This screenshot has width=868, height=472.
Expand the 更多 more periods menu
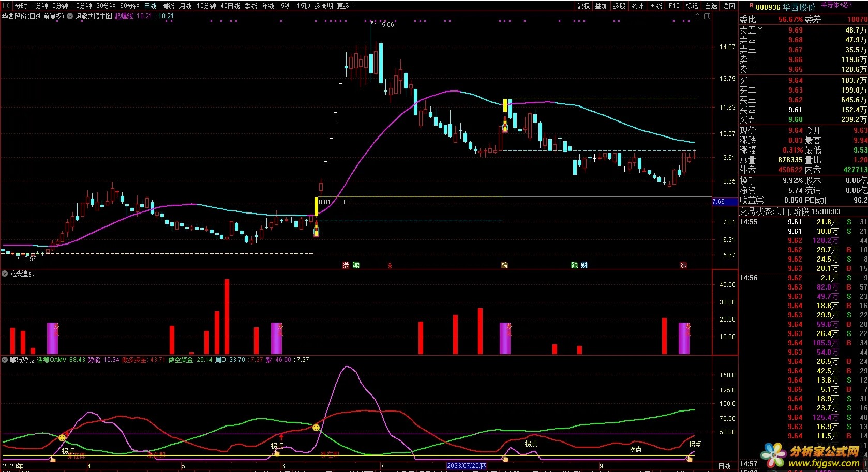coord(346,6)
